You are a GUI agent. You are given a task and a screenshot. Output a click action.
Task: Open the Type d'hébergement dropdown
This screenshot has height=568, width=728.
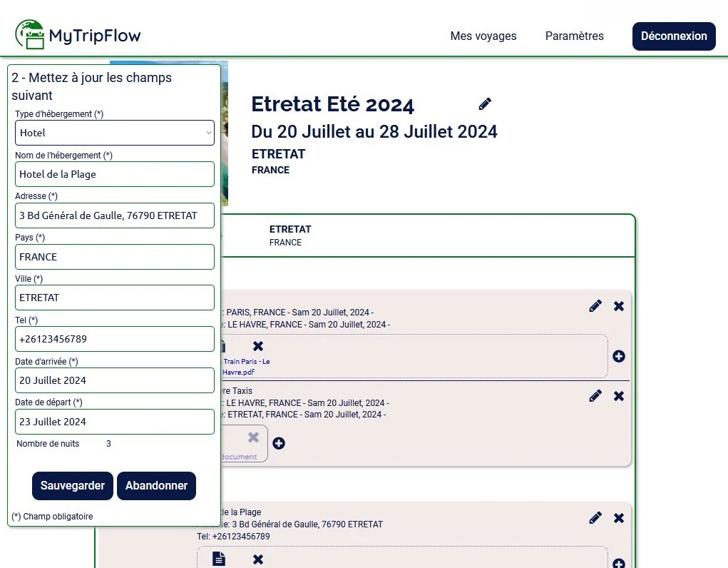coord(115,133)
